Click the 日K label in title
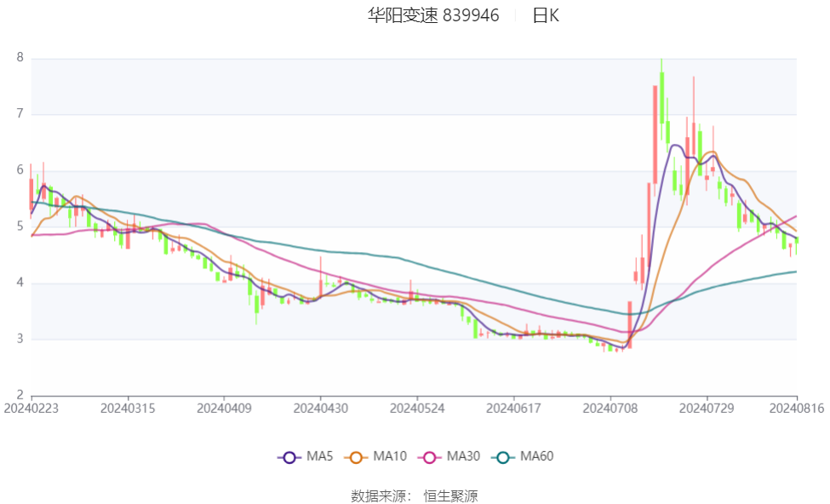The height and width of the screenshot is (504, 830). tap(546, 15)
